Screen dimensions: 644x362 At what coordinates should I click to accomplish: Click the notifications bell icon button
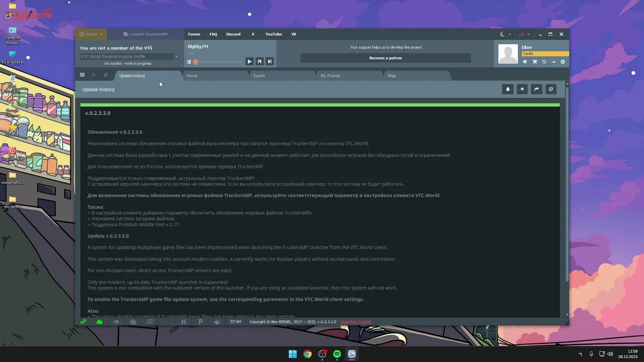508,89
